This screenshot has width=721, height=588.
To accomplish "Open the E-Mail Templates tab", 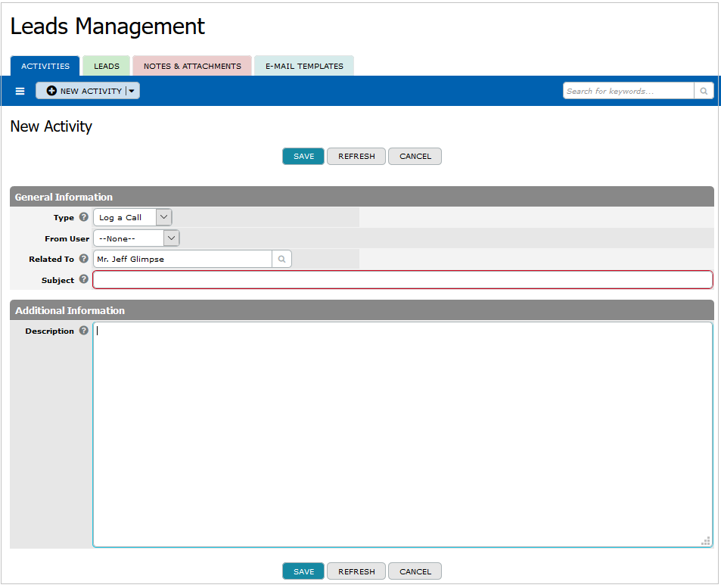I will [x=304, y=66].
